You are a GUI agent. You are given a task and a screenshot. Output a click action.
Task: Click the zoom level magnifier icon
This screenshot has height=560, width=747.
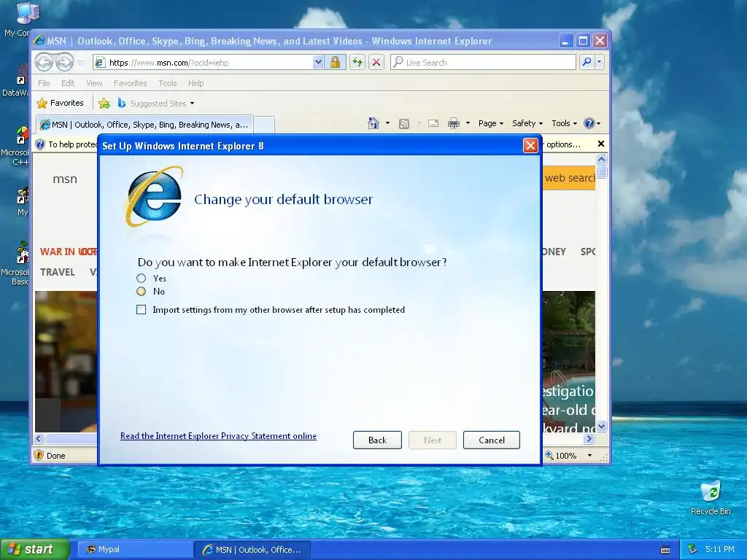[x=549, y=455]
